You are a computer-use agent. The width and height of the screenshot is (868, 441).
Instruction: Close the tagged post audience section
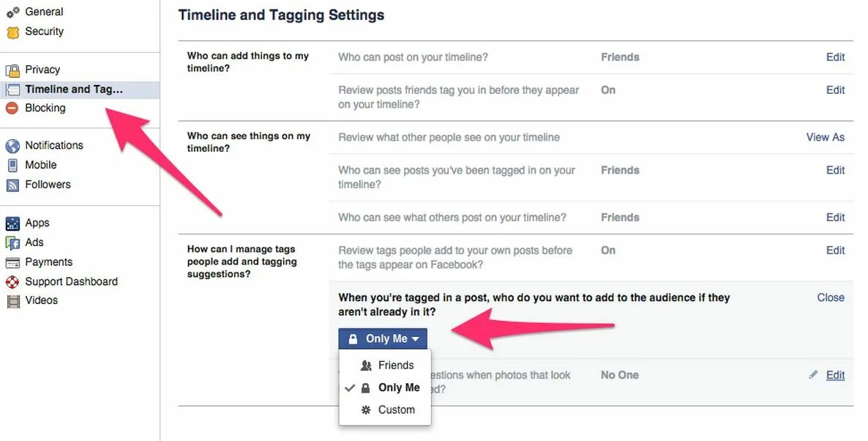click(831, 297)
